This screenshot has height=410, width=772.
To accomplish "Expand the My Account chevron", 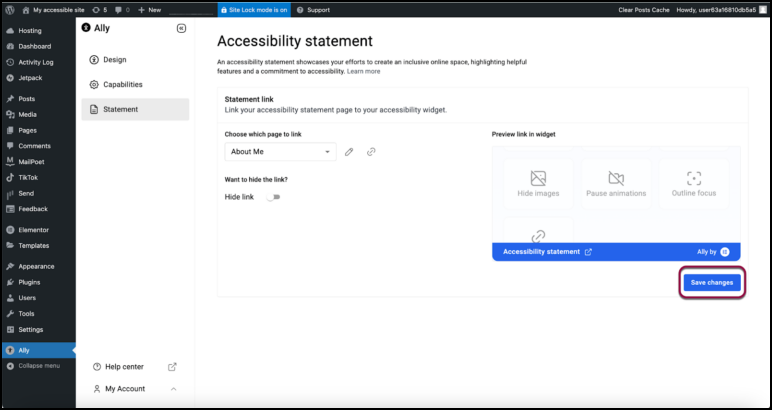I will pos(173,388).
